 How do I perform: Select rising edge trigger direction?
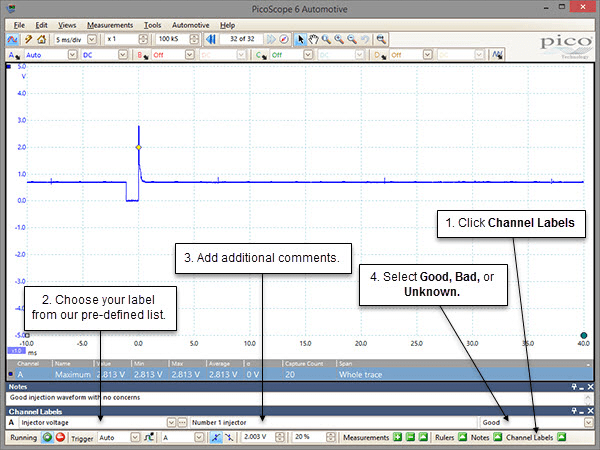tap(216, 437)
